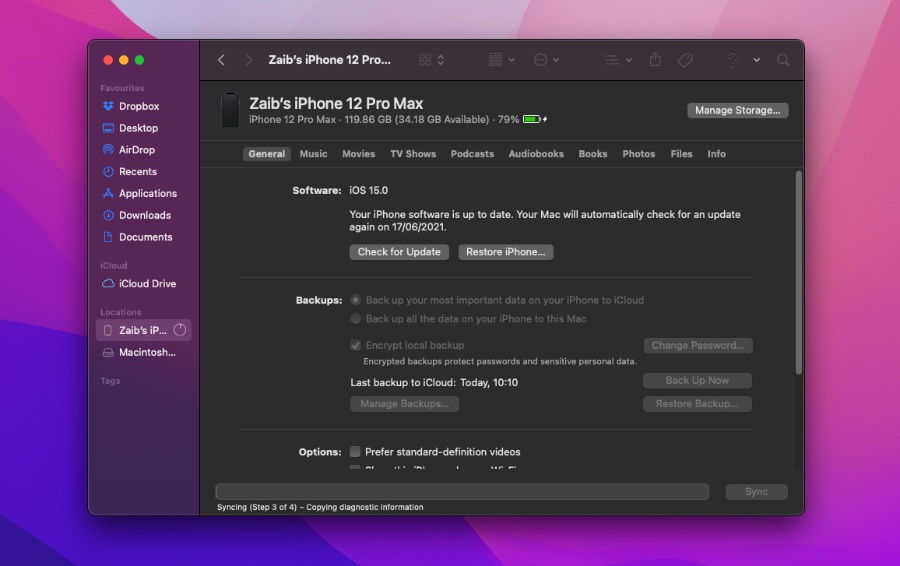Click Change Password button

[698, 346]
